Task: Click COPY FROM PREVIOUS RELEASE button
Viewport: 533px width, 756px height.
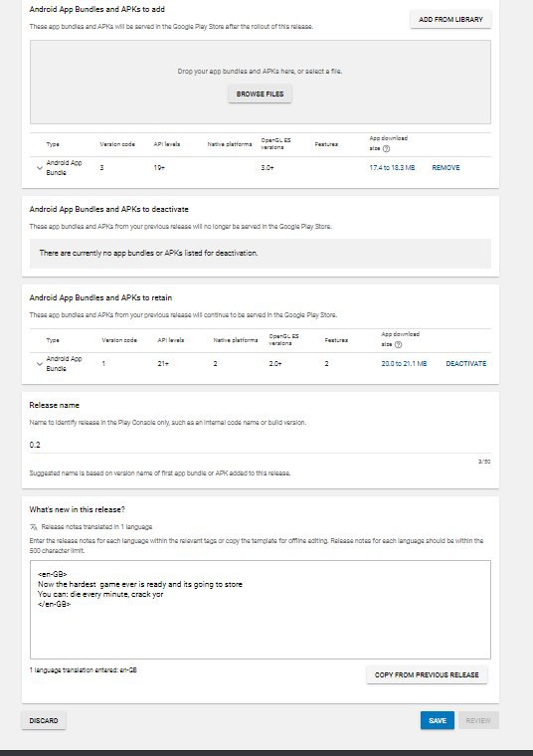Action: [x=427, y=675]
